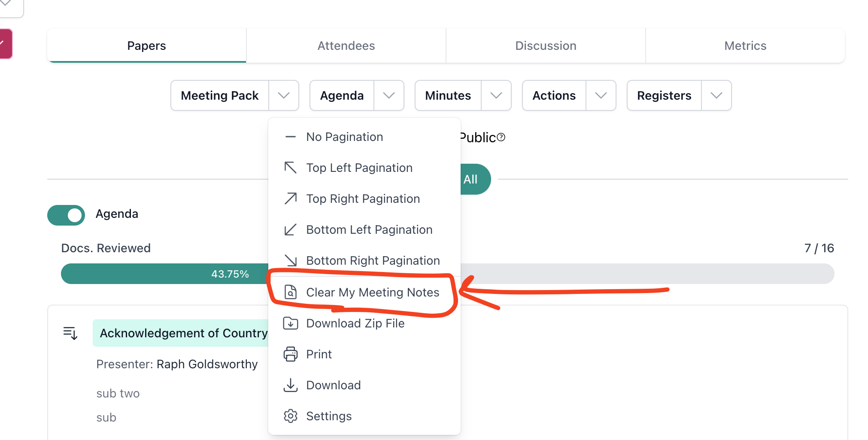
Task: Expand the Actions dropdown
Action: point(601,95)
